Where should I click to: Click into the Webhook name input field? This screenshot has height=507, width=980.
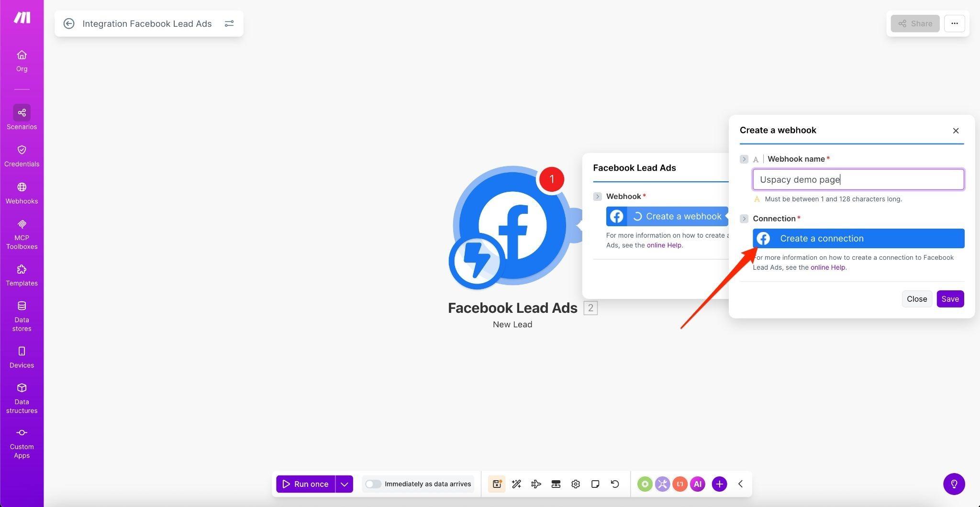(858, 179)
